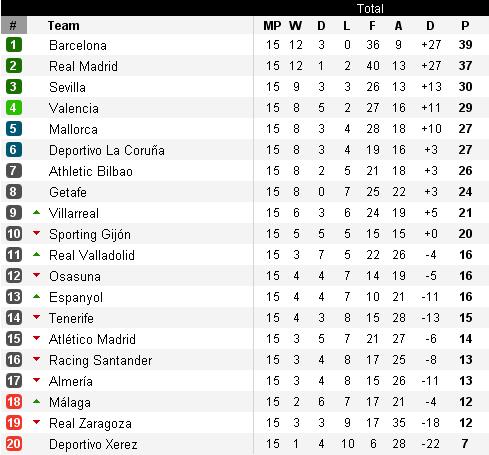Sort by the P points column header
The width and height of the screenshot is (489, 455).
click(465, 26)
